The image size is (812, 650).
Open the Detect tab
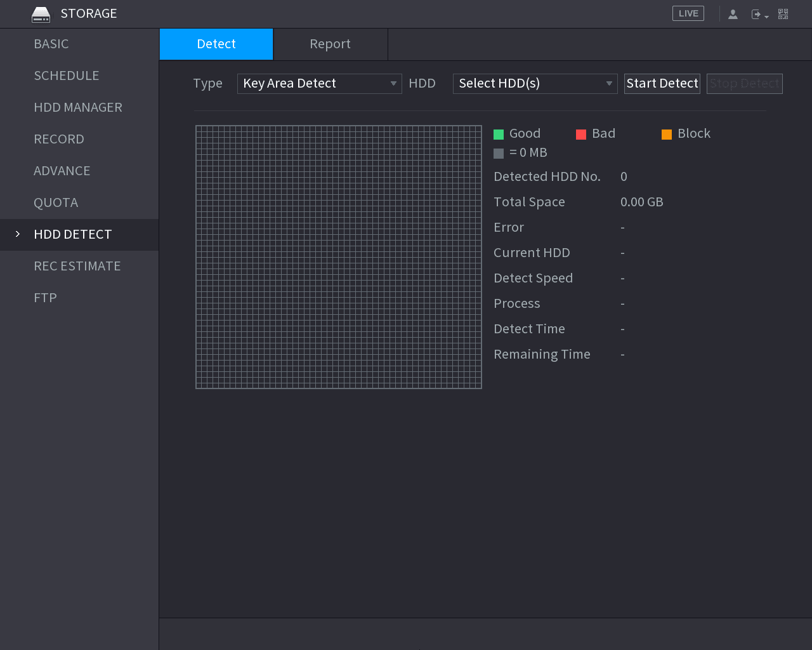(216, 44)
